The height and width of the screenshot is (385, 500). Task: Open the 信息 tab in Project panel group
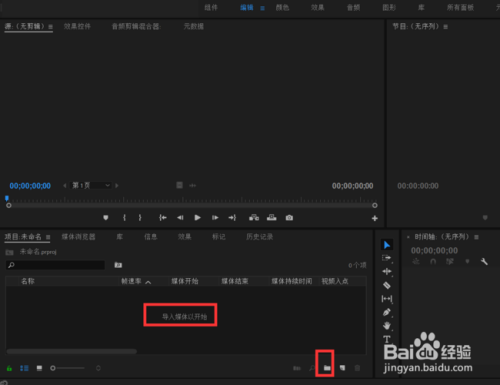pyautogui.click(x=151, y=237)
